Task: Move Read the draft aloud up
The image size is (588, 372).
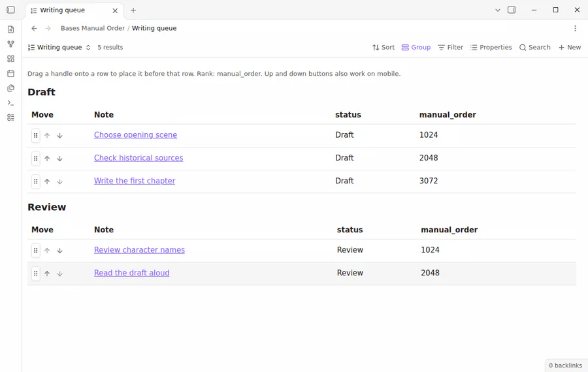Action: 47,273
